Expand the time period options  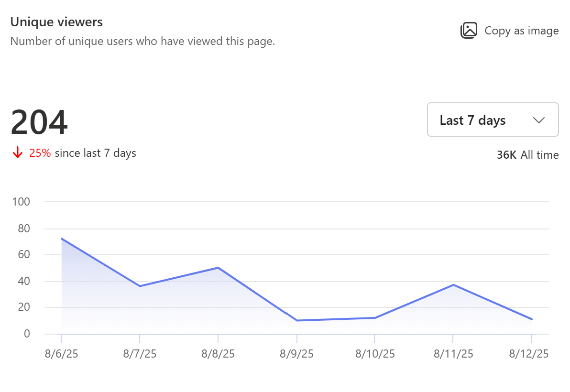493,120
